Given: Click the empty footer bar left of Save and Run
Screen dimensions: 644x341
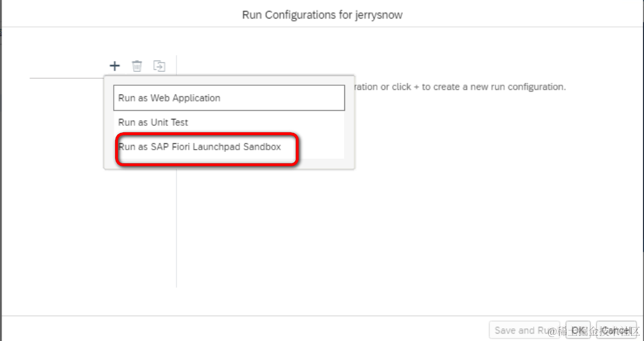Looking at the screenshot, I should tap(232, 329).
